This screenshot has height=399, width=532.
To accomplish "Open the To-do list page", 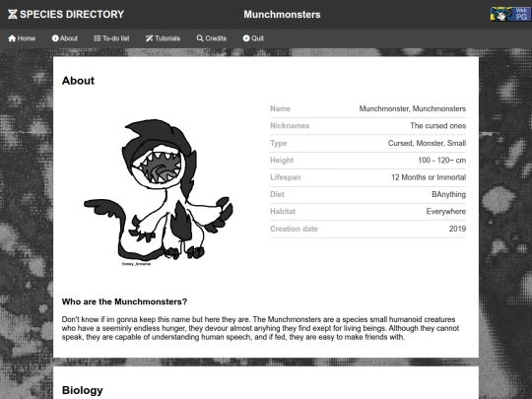I will 111,38.
